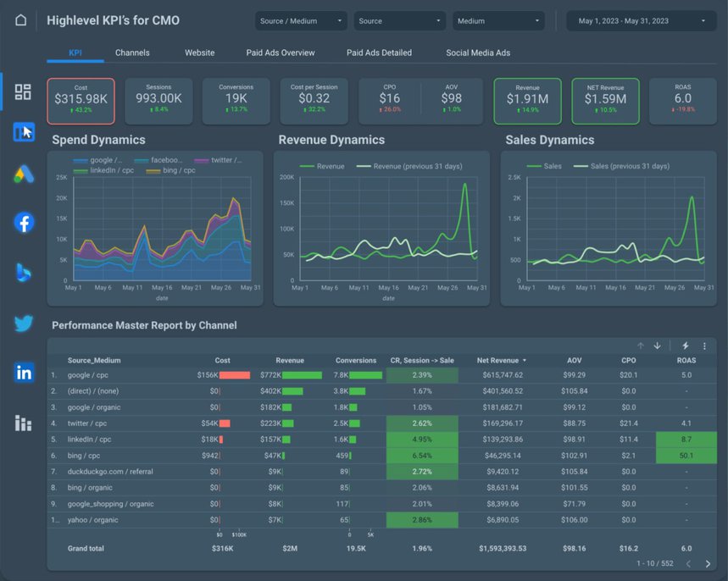This screenshot has width=728, height=581.
Task: Click Net Revenue column sort arrow
Action: coord(525,361)
